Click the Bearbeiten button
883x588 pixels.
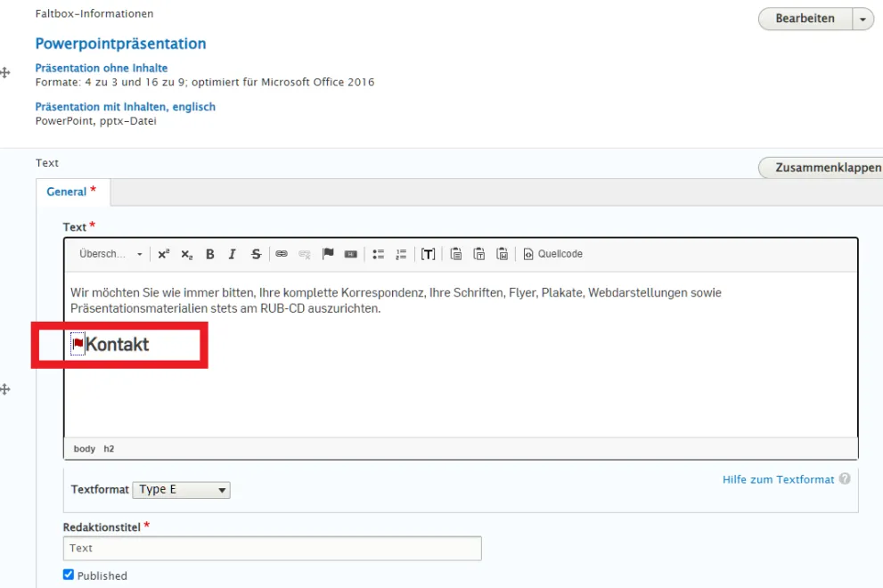(805, 19)
